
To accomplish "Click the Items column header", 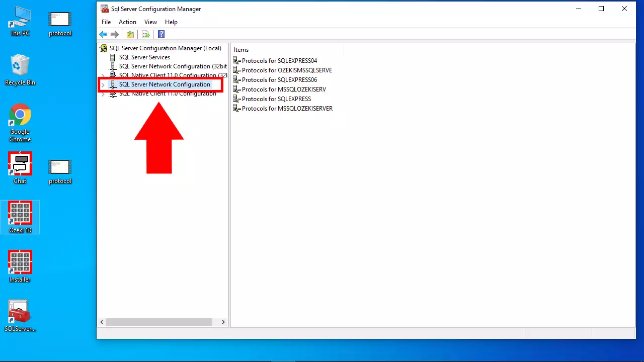I will click(287, 50).
